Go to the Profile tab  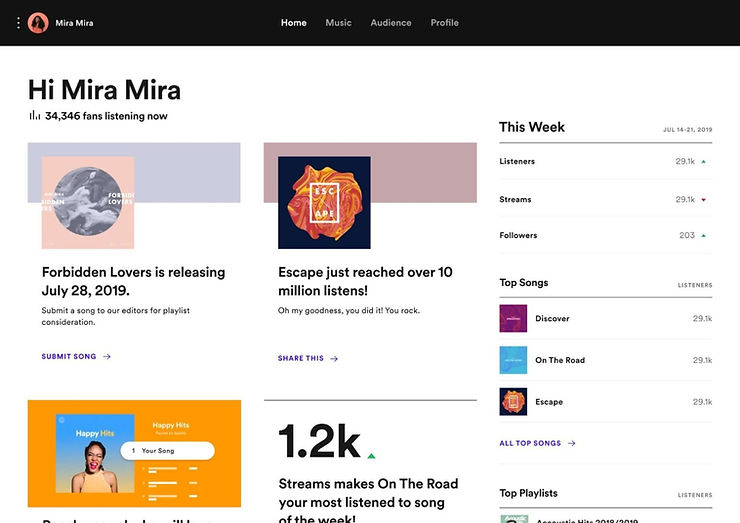pyautogui.click(x=444, y=23)
